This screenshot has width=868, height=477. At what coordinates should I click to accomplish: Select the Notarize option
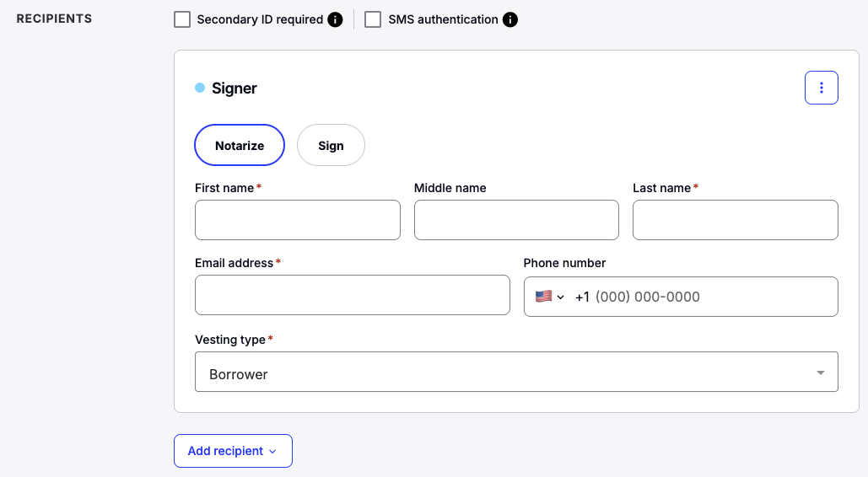[x=240, y=145]
